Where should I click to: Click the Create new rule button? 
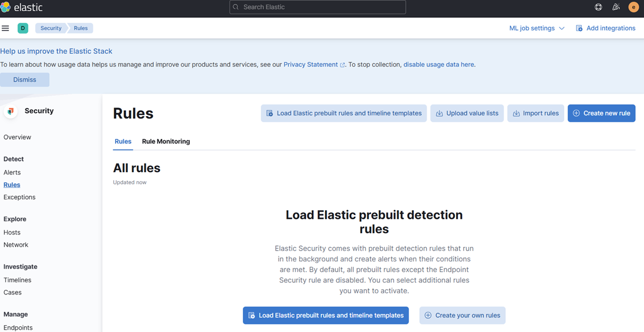click(x=601, y=113)
